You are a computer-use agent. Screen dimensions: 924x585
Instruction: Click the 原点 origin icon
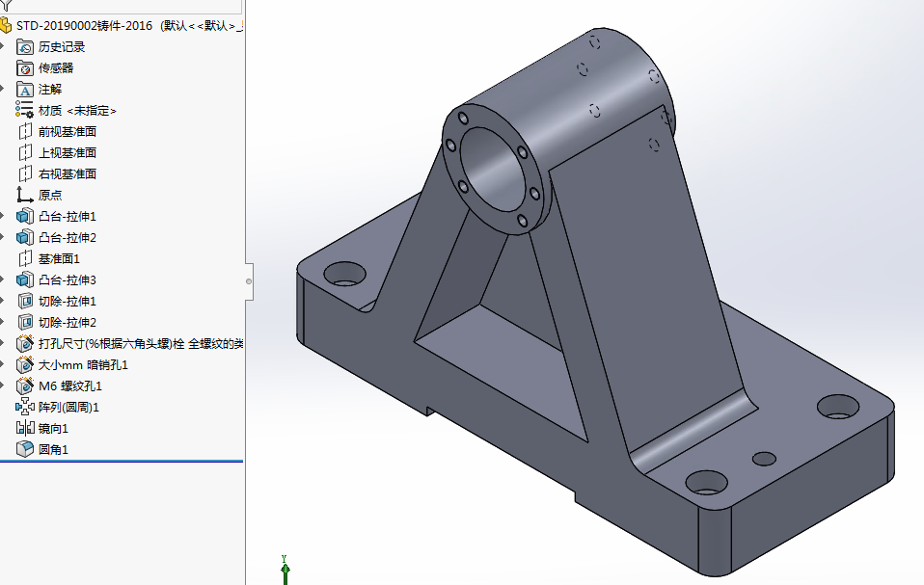pyautogui.click(x=25, y=195)
